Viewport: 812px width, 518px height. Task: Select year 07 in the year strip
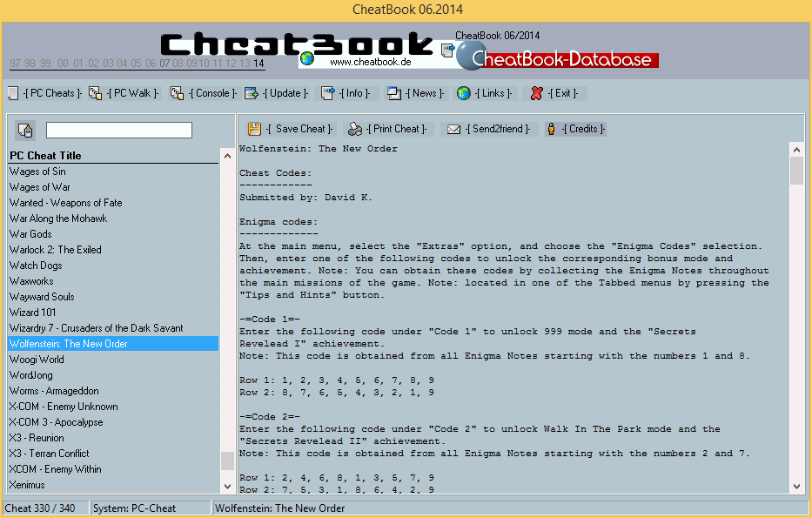tap(164, 64)
